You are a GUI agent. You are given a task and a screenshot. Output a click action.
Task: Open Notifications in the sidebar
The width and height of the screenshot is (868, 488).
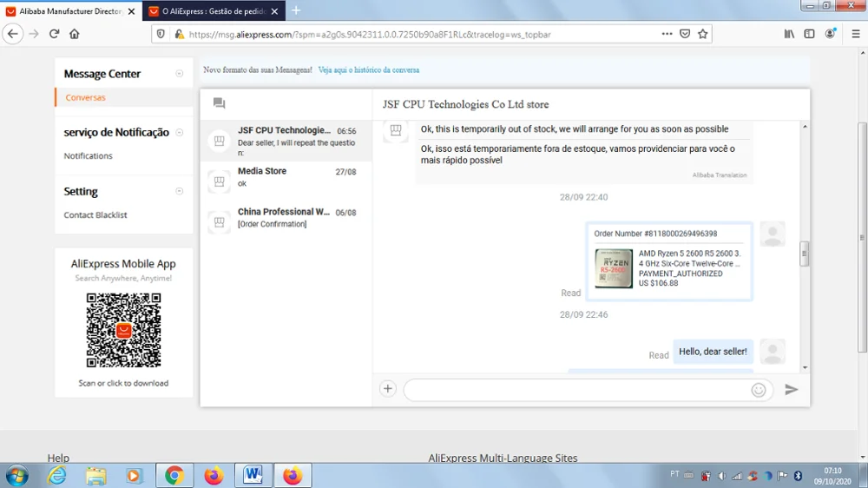(x=88, y=155)
